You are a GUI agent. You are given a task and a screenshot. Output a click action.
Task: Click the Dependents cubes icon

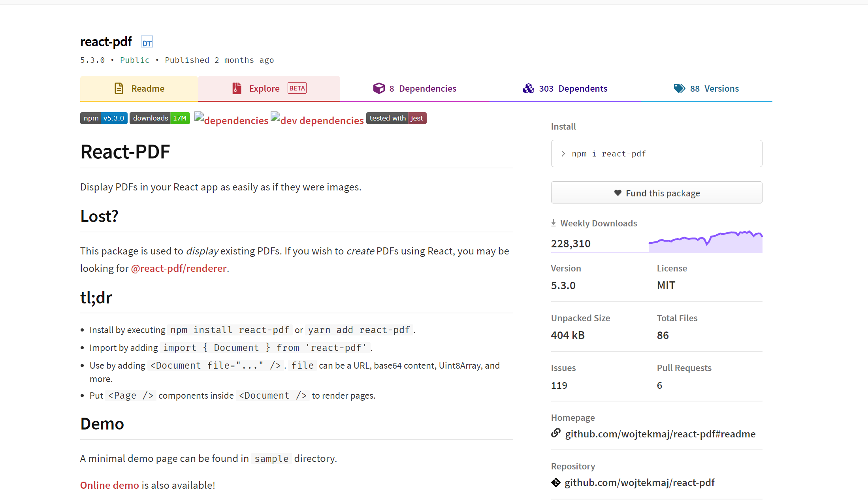[528, 88]
